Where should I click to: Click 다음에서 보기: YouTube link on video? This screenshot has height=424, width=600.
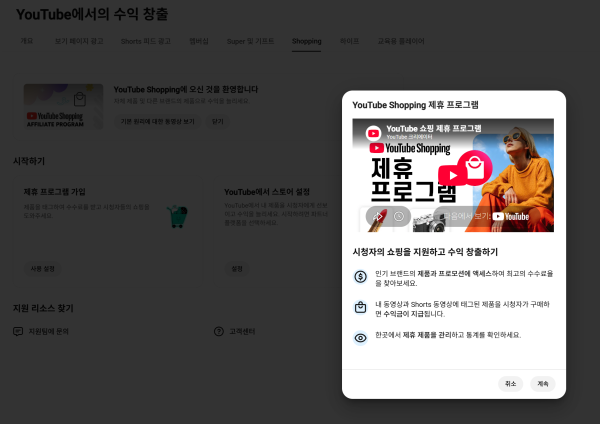pyautogui.click(x=486, y=217)
